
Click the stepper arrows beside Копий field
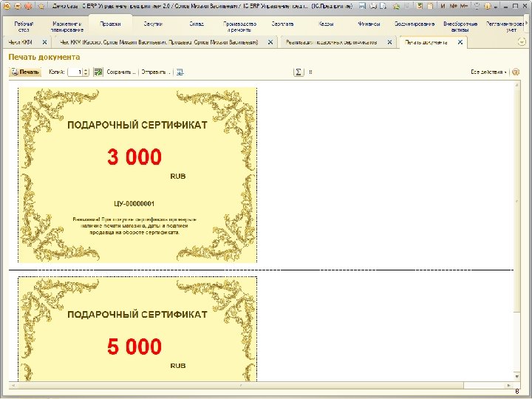tap(86, 72)
